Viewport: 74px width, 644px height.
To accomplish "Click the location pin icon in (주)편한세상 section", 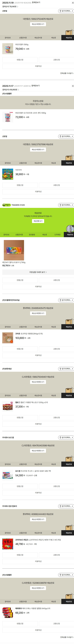I will pyautogui.click(x=60, y=369).
